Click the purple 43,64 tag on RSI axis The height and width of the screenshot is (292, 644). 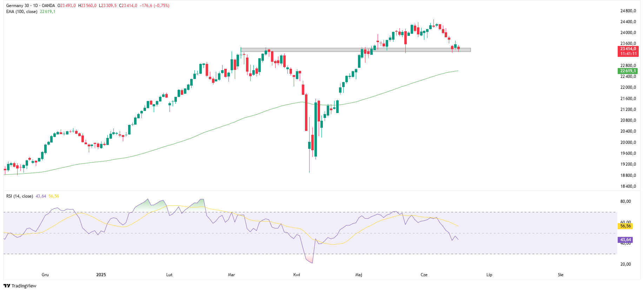(x=625, y=240)
